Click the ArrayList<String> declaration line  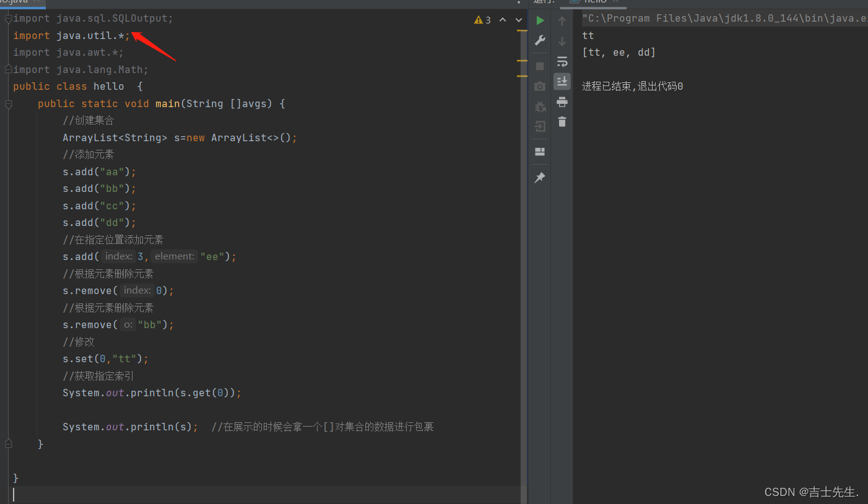click(180, 137)
